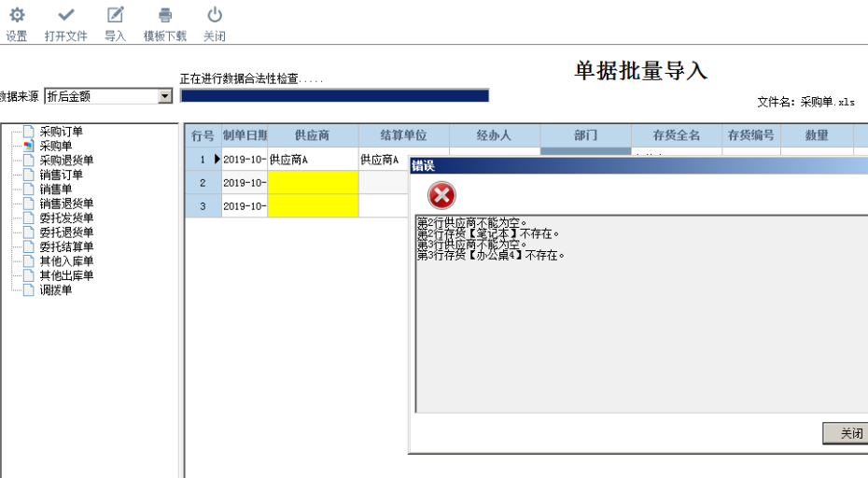This screenshot has height=478, width=868.
Task: Select the 调拨单 document icon
Action: 29,289
